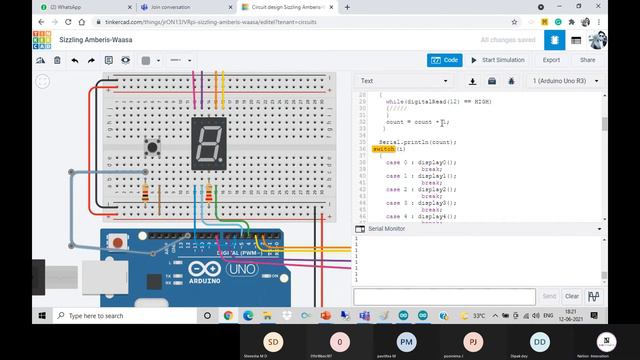Open PowerPoint from the taskbar

coord(325,316)
